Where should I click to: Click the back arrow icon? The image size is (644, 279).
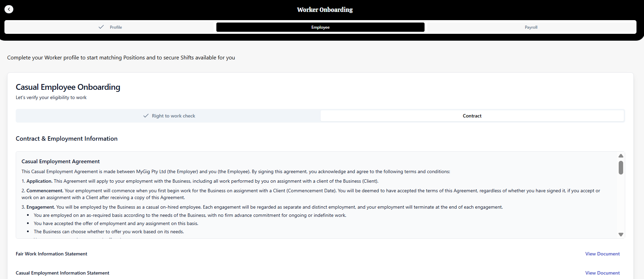pos(9,9)
